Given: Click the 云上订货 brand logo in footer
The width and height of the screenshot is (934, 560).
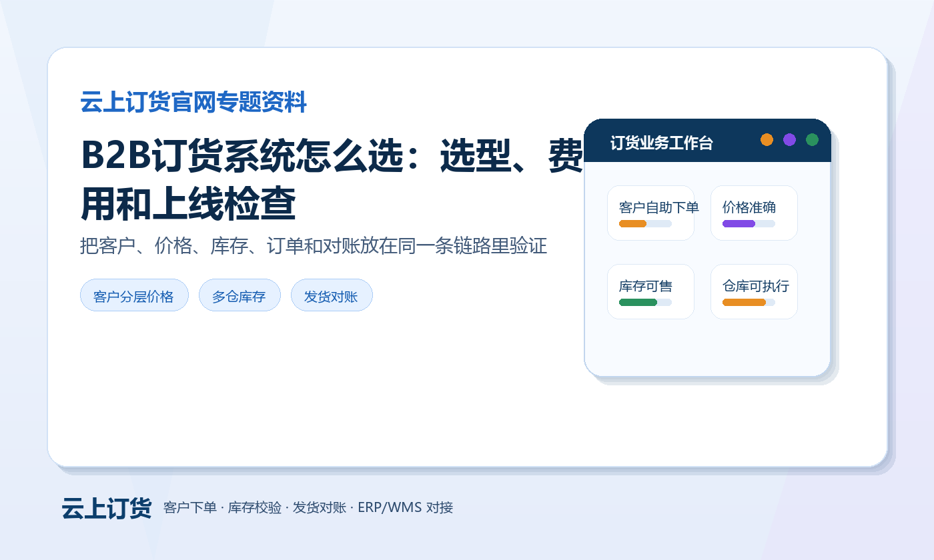Looking at the screenshot, I should 107,508.
